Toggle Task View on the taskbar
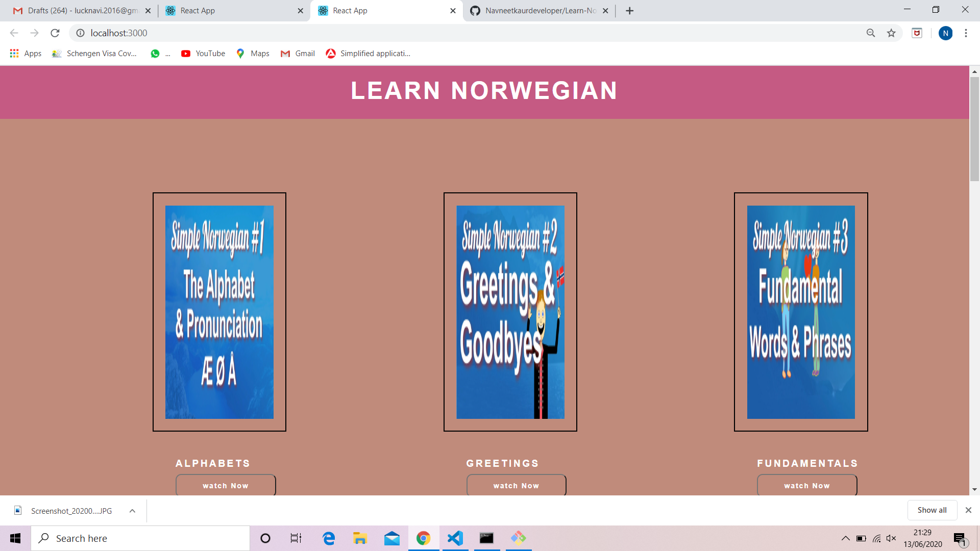 pos(295,538)
